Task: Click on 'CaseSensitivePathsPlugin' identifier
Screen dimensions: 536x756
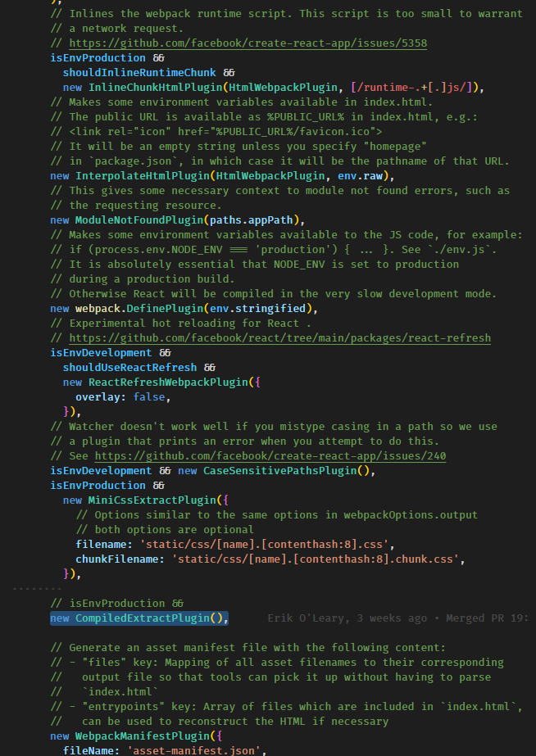Action: click(279, 471)
